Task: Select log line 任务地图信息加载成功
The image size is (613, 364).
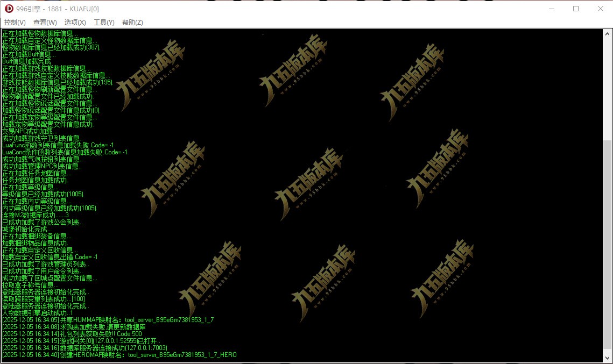Action: pos(35,180)
